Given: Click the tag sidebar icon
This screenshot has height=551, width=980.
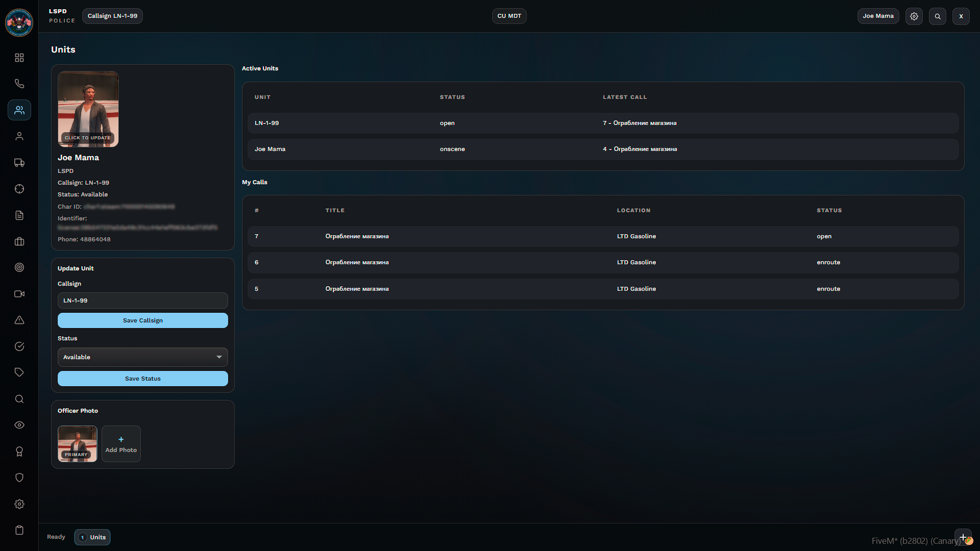Looking at the screenshot, I should pyautogui.click(x=19, y=372).
